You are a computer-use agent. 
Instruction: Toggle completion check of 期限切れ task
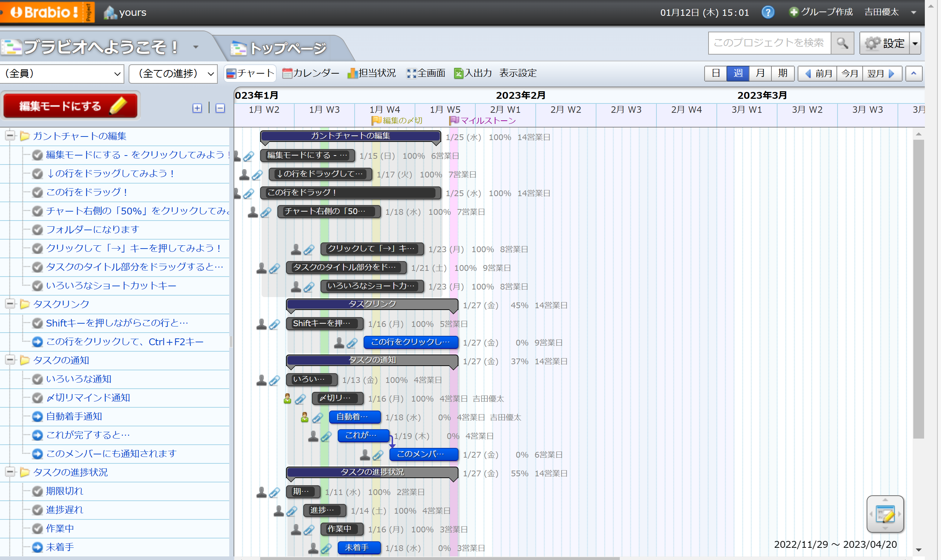37,491
